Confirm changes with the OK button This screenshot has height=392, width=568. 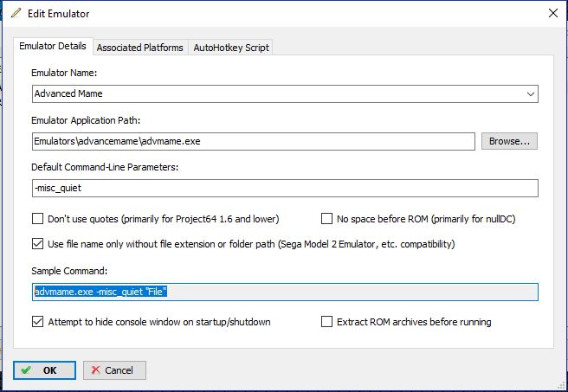pos(44,370)
